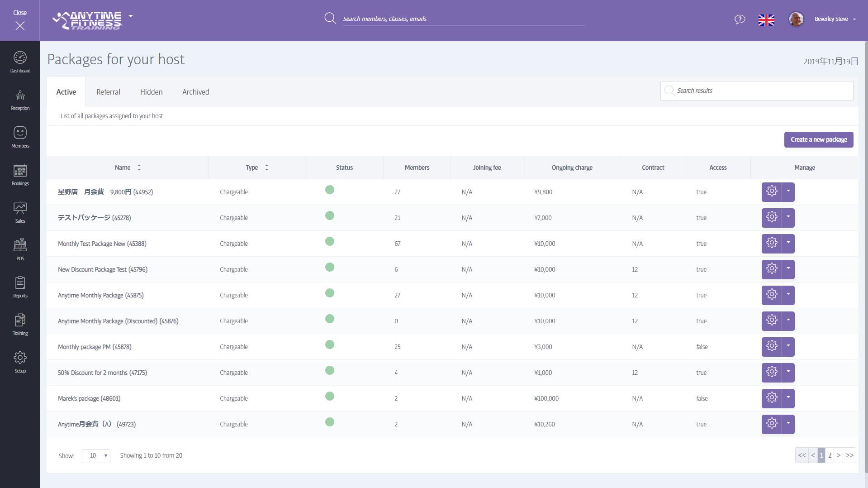Switch to the Hidden tab
Image resolution: width=868 pixels, height=488 pixels.
pos(151,92)
